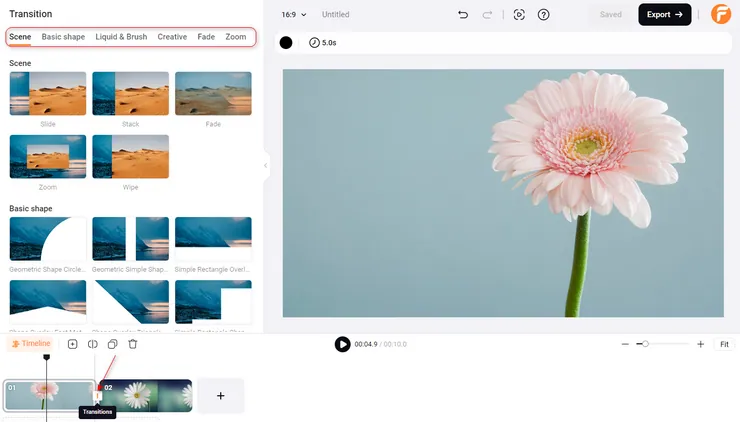Click the preview capture icon in top bar
Screen dimensions: 740x422
tap(518, 15)
